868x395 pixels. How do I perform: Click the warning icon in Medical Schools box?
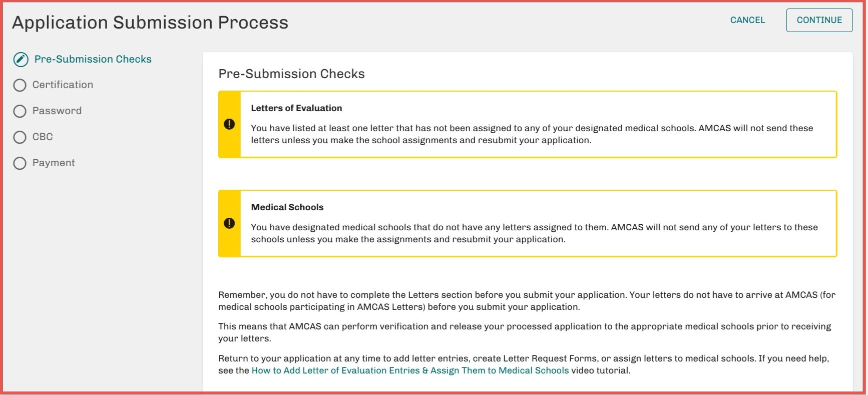229,222
